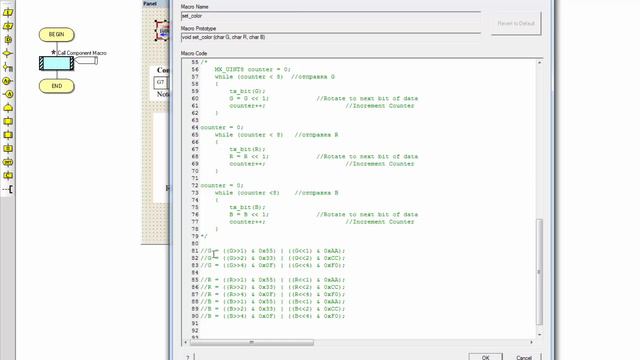Click code line 90 commented B shift
Screen dimensions: 640x360
click(x=273, y=316)
